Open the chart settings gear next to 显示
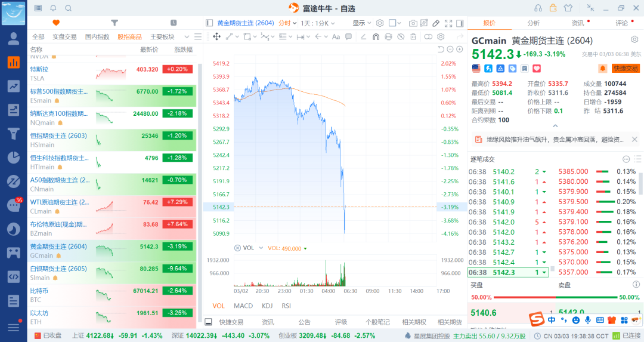The height and width of the screenshot is (342, 644). pyautogui.click(x=380, y=23)
